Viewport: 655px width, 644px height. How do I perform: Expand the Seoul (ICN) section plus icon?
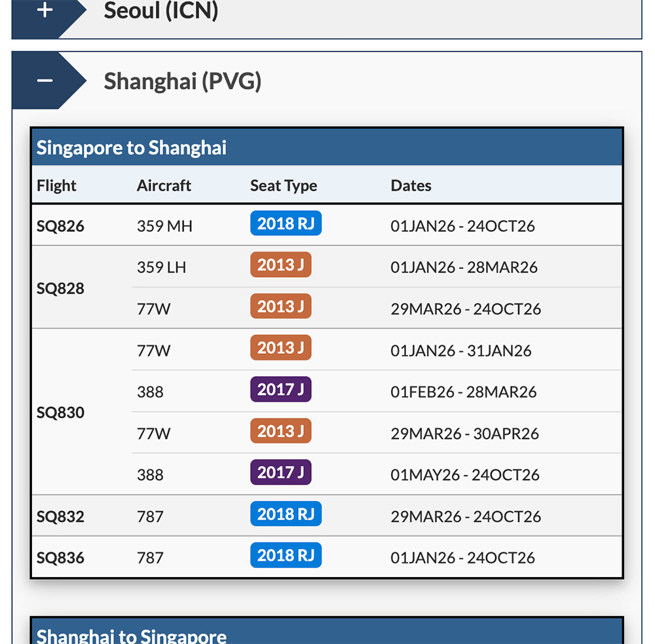[45, 10]
